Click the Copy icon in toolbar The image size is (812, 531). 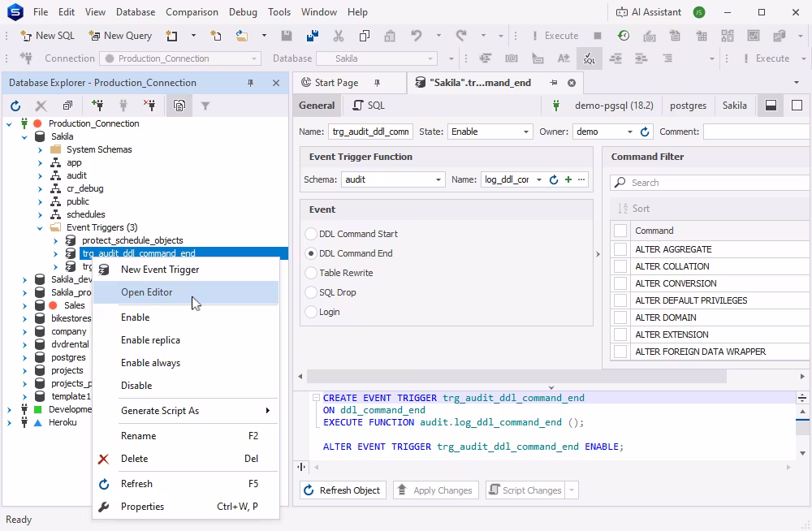(365, 36)
